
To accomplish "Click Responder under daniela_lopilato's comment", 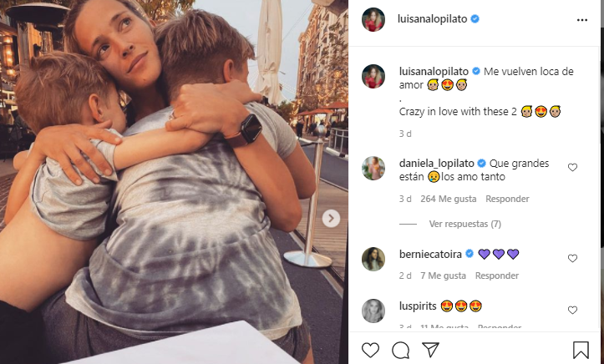I will [507, 199].
